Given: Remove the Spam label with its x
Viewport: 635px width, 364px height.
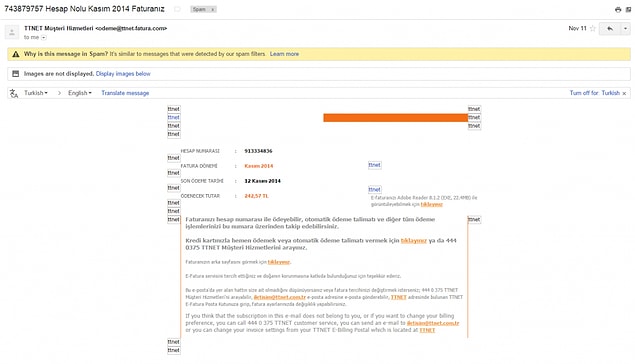Looking at the screenshot, I should pos(212,9).
